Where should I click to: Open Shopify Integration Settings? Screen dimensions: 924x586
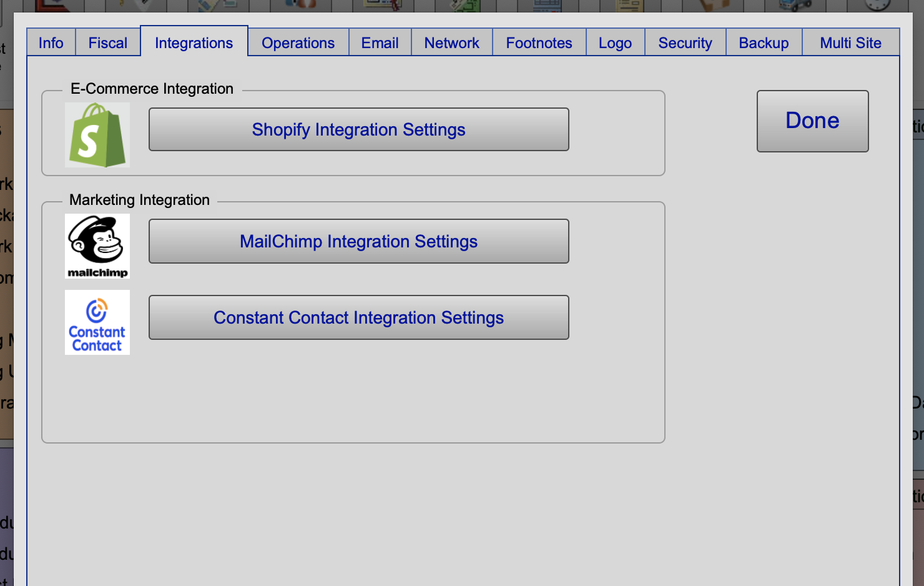pyautogui.click(x=358, y=129)
